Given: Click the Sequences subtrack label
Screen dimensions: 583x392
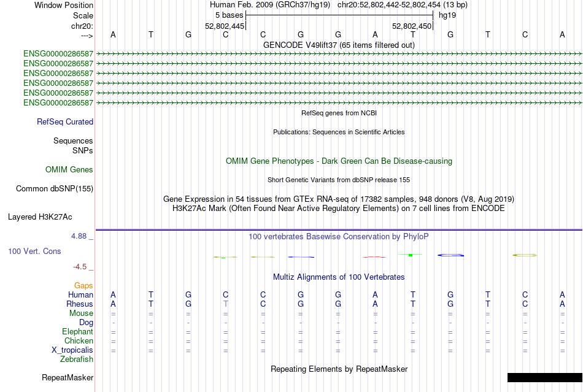Looking at the screenshot, I should (73, 141).
